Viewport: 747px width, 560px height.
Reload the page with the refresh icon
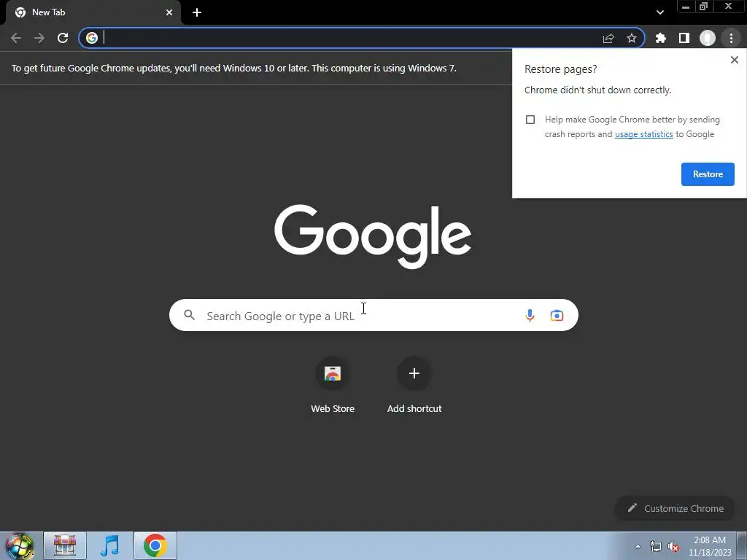pos(63,38)
